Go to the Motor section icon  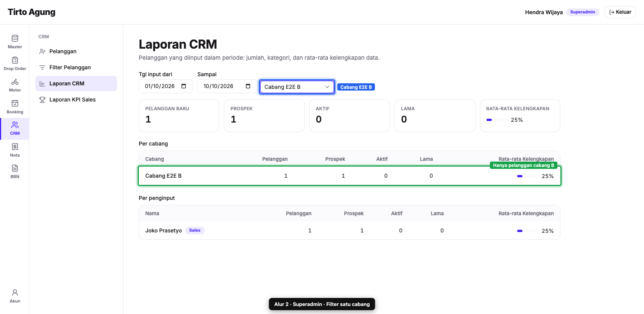(x=15, y=82)
